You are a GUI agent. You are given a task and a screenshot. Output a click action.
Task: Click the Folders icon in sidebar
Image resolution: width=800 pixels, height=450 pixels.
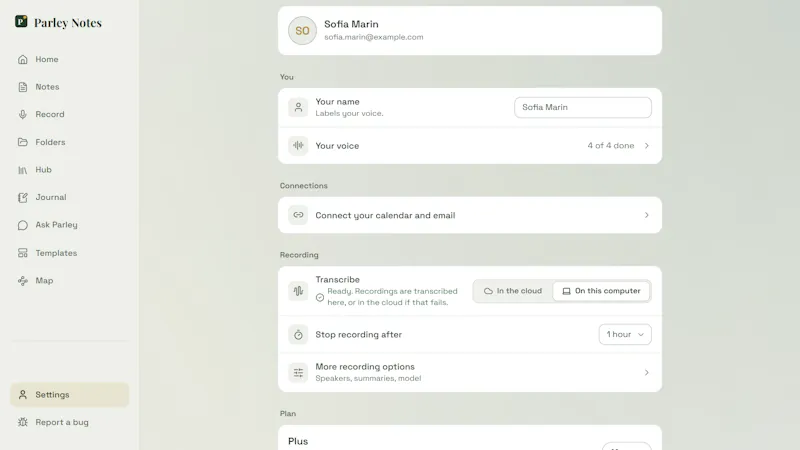pyautogui.click(x=22, y=142)
